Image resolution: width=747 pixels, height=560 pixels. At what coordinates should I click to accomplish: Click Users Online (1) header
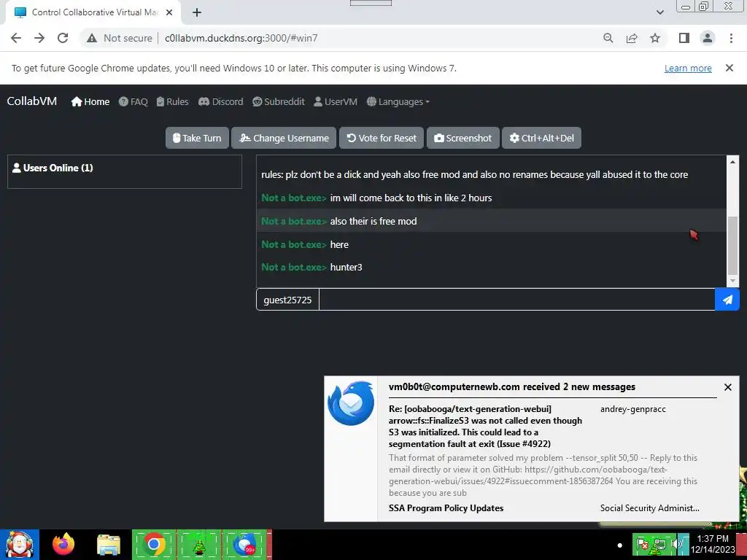pyautogui.click(x=53, y=168)
